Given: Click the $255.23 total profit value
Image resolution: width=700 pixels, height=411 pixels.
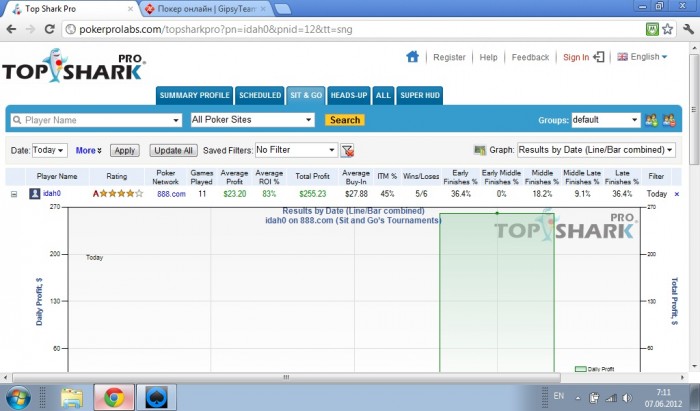Looking at the screenshot, I should coord(312,194).
